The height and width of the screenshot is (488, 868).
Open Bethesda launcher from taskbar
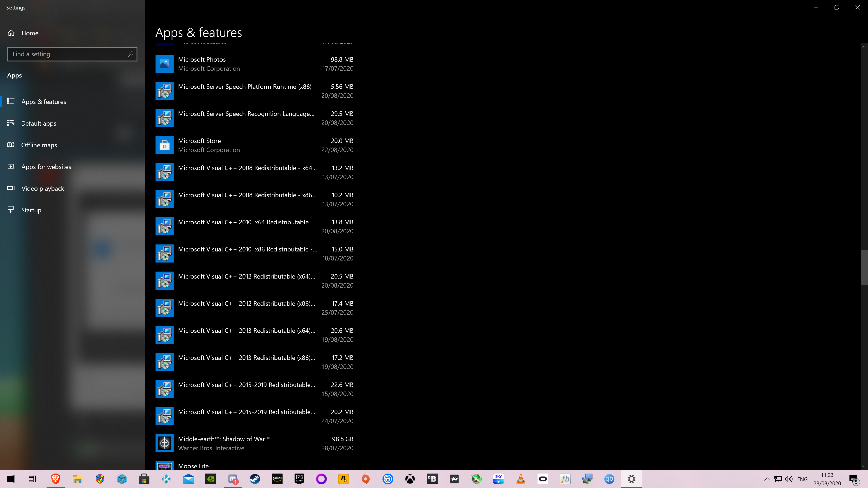[x=432, y=479]
